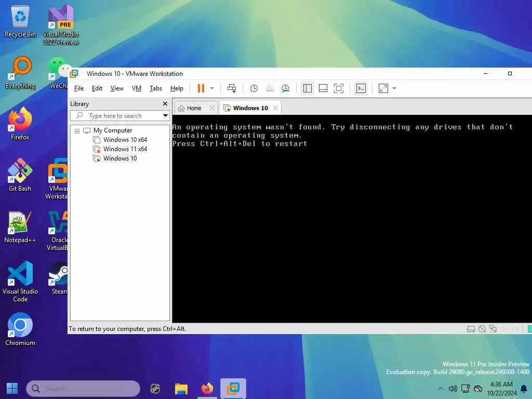
Task: Select the Everything desktop shortcut
Action: tap(20, 73)
